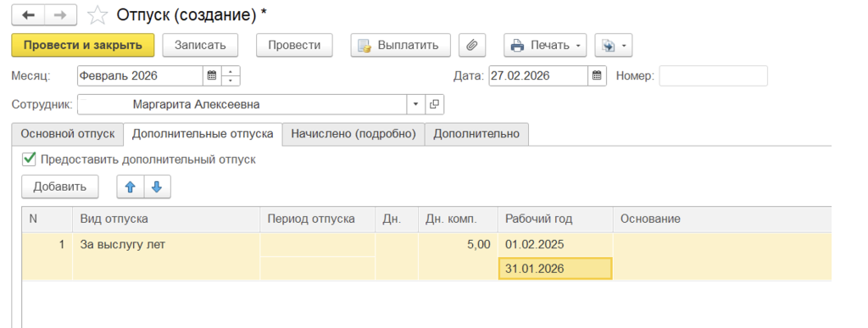Screen dimensions: 868x328
Task: Click the empty Номер input field
Action: [x=713, y=75]
